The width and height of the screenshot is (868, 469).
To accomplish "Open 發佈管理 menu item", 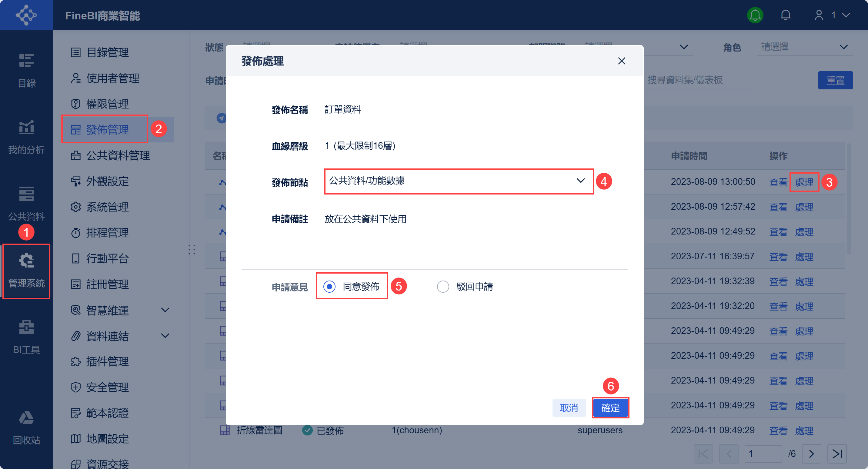I will point(107,129).
